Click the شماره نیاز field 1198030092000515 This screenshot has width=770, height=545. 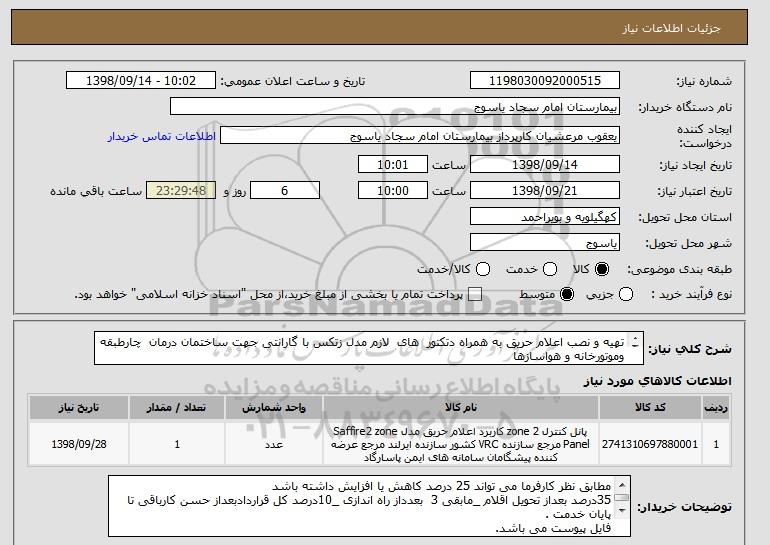[x=545, y=81]
